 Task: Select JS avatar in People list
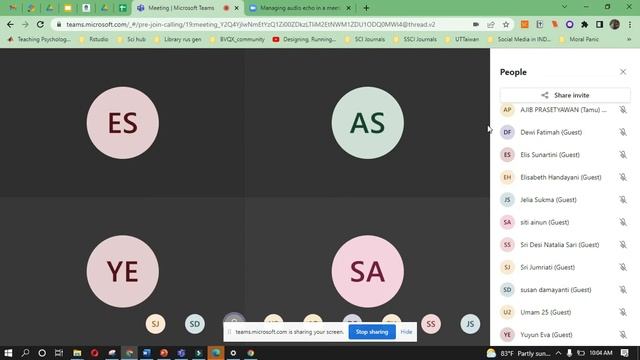pos(507,200)
